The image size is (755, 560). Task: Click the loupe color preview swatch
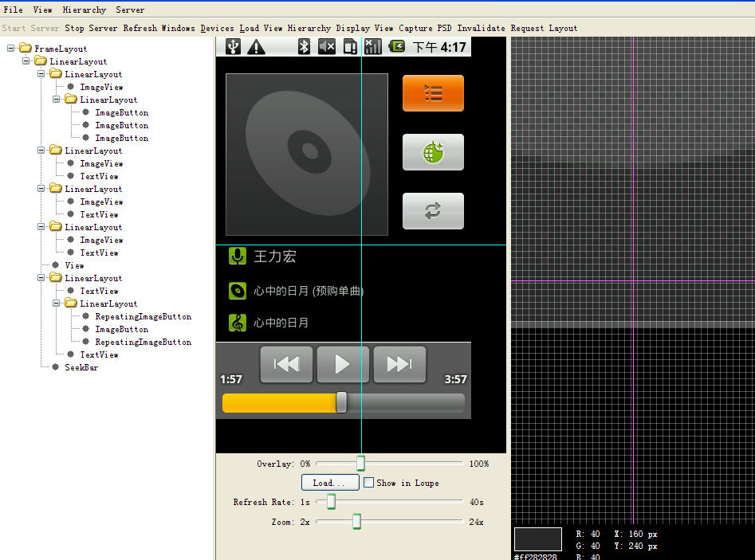point(538,538)
